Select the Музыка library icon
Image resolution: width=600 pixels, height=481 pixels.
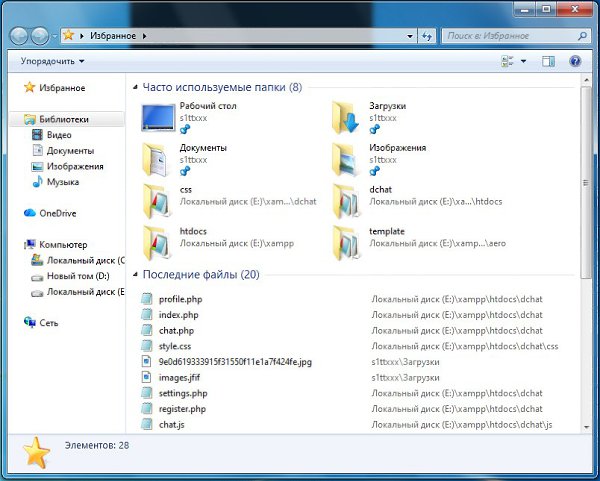(37, 182)
